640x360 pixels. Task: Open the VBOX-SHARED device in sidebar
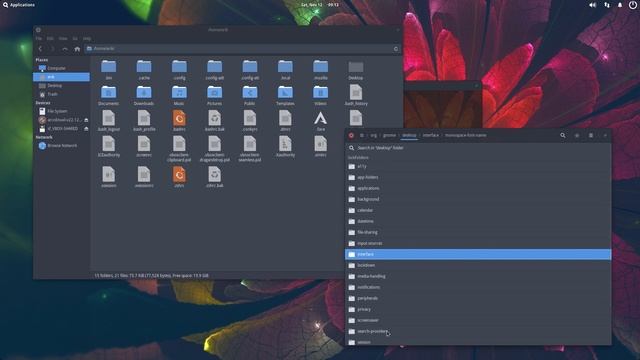[x=62, y=129]
